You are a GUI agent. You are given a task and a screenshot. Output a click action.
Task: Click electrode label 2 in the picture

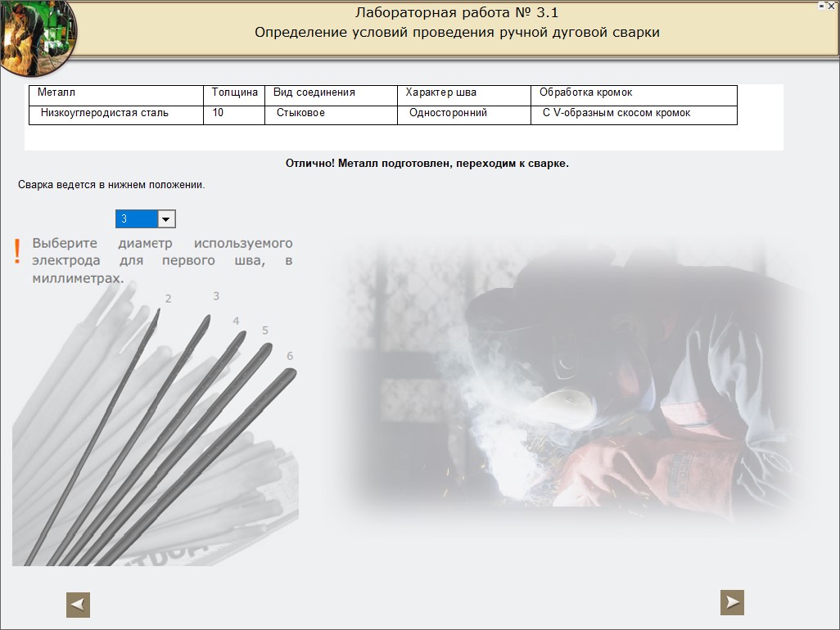coord(168,299)
